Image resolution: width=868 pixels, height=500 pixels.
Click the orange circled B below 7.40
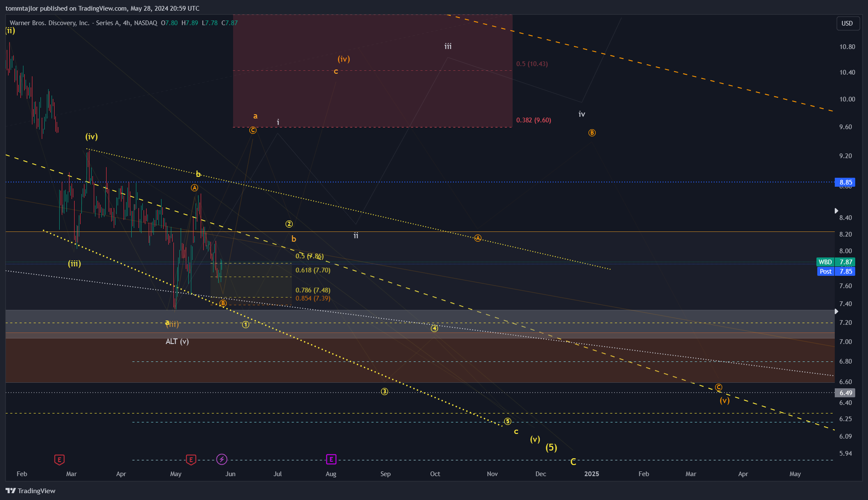223,303
